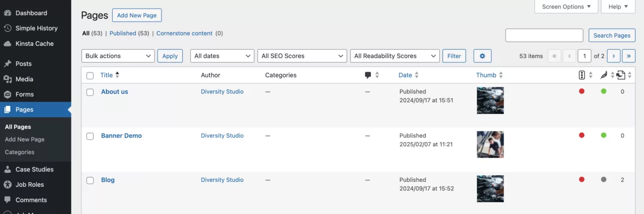Viewport: 644px width, 214px height.
Task: Jump to last page double arrow
Action: coord(628,56)
